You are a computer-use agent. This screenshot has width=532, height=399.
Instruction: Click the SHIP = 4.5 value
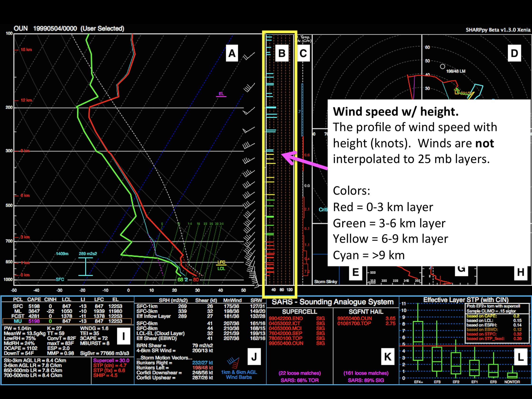pos(105,375)
